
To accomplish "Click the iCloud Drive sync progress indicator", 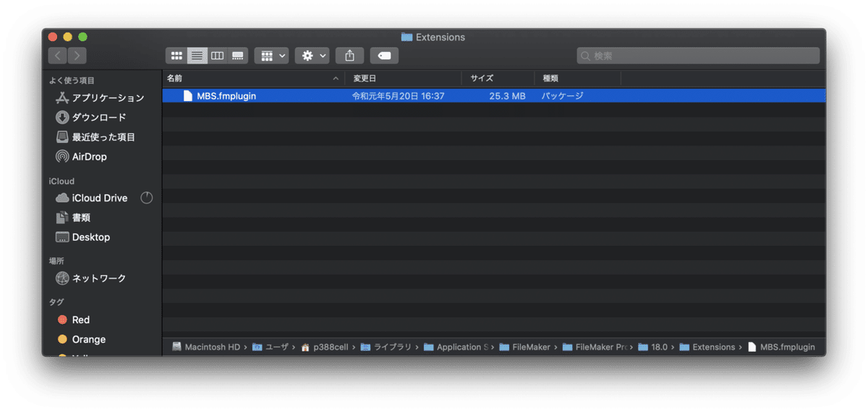I will [147, 198].
